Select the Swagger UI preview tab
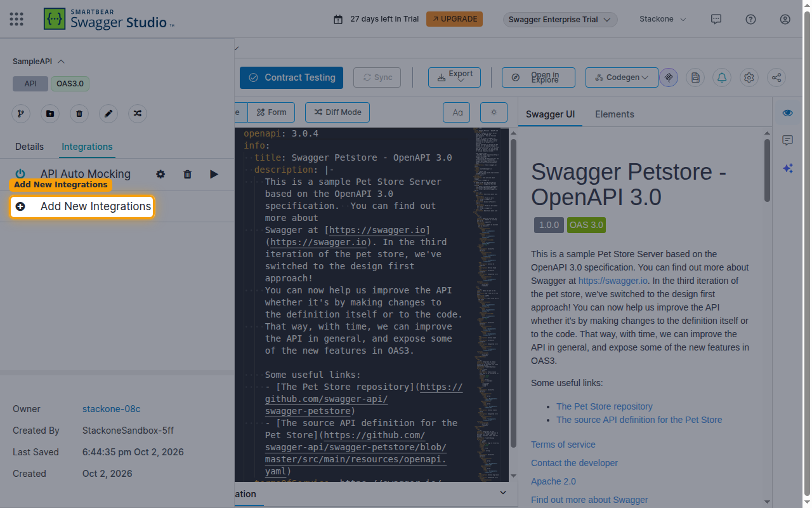The width and height of the screenshot is (812, 508). [x=551, y=114]
